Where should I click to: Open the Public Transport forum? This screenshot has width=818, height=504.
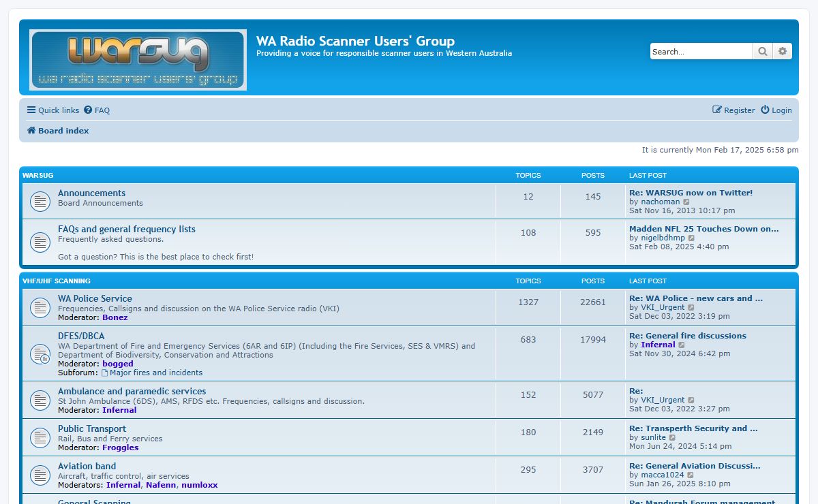(92, 429)
